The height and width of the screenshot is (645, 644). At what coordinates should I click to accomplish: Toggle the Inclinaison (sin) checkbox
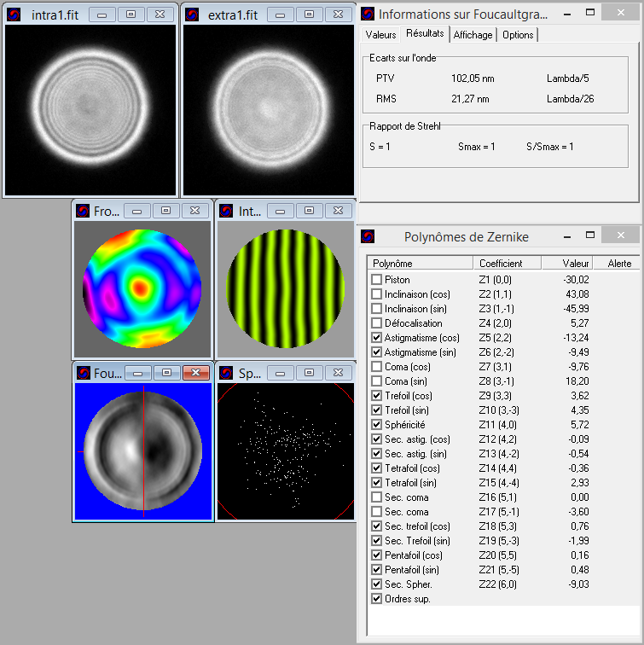coord(376,309)
